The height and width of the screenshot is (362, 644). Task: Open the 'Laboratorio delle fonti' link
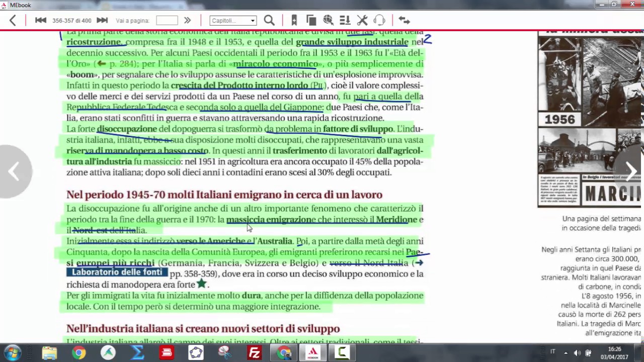click(117, 272)
